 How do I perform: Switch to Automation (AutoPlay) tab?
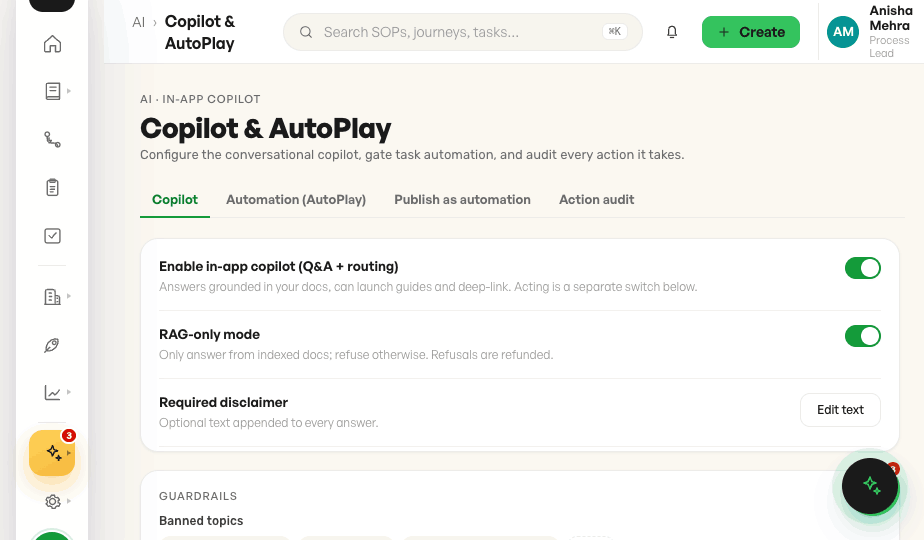tap(296, 200)
